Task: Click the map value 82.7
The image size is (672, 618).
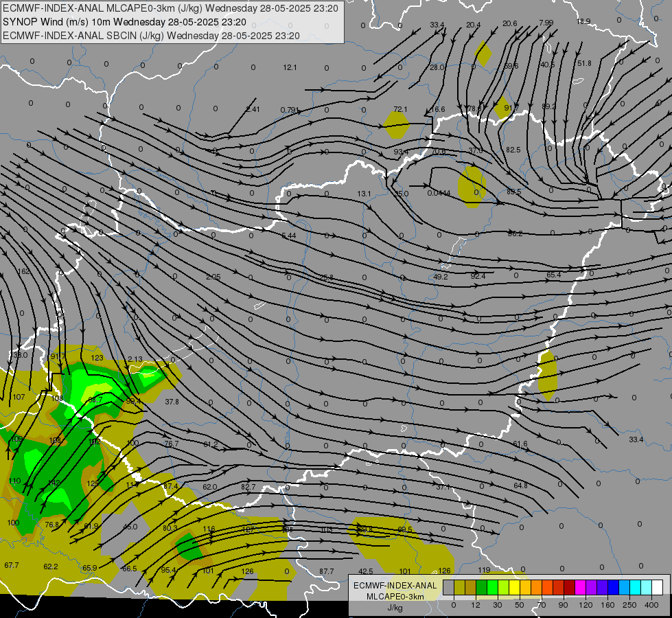Action: [x=248, y=487]
